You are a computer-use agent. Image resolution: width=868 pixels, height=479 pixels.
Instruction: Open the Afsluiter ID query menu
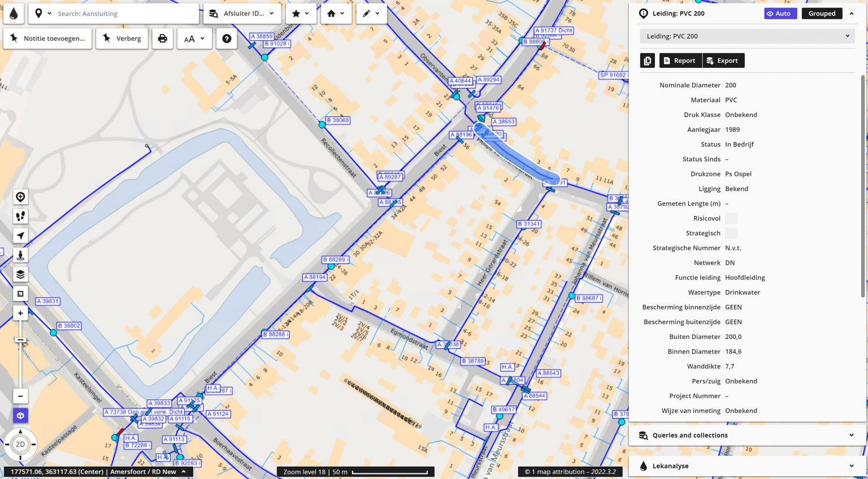242,14
